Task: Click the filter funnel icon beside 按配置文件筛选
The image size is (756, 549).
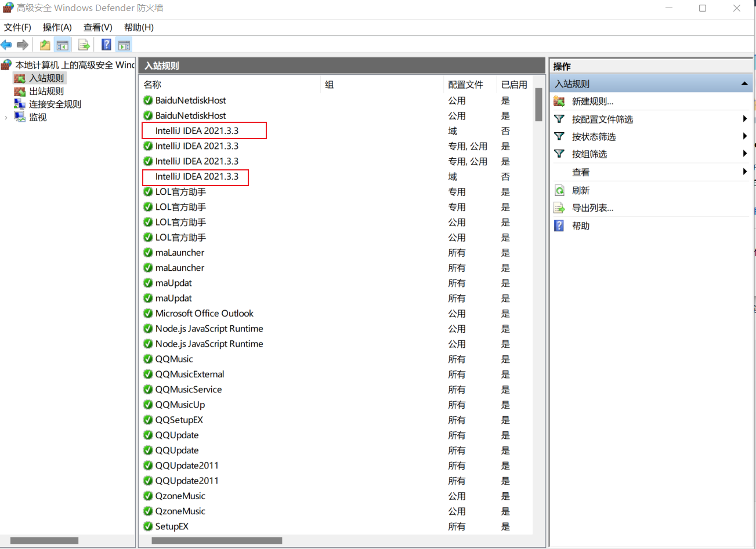Action: point(559,119)
